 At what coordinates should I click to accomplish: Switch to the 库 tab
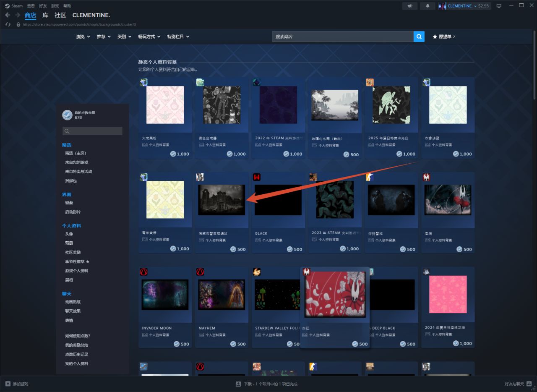coord(45,15)
